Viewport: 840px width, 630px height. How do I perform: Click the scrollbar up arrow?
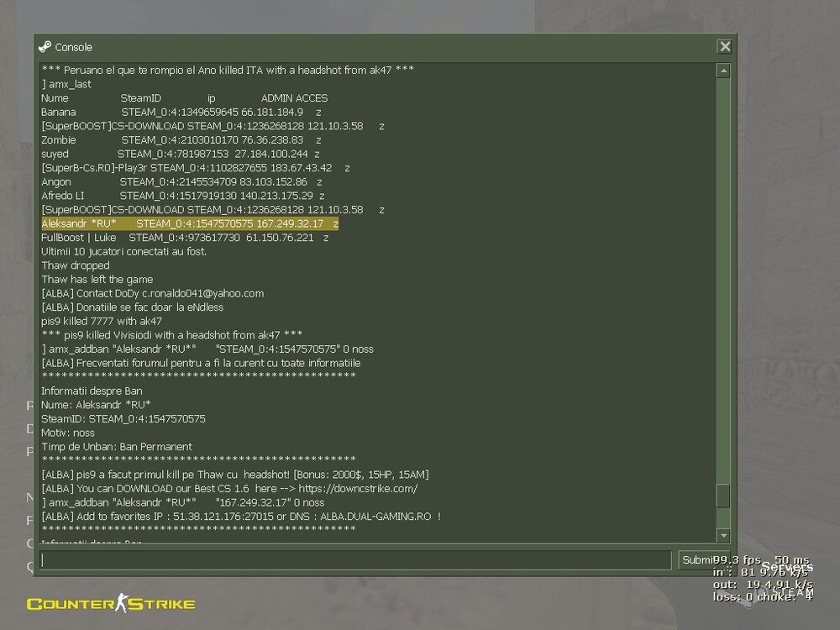[722, 71]
